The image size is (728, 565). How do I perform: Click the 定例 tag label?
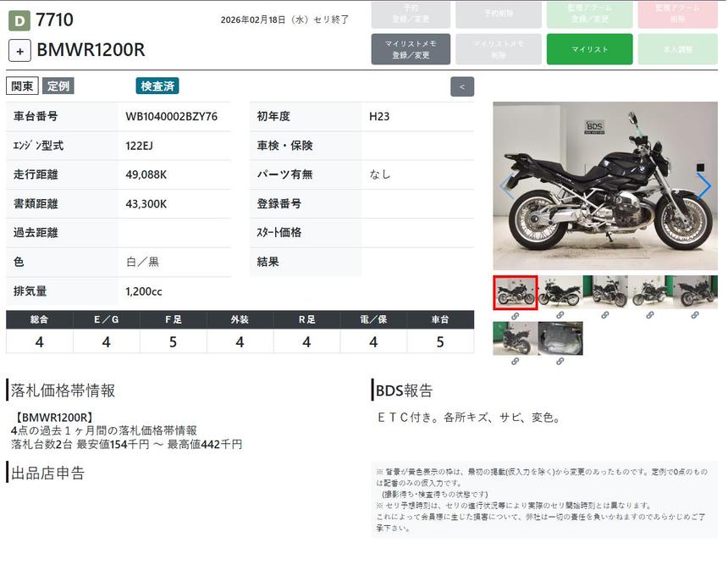pyautogui.click(x=58, y=86)
